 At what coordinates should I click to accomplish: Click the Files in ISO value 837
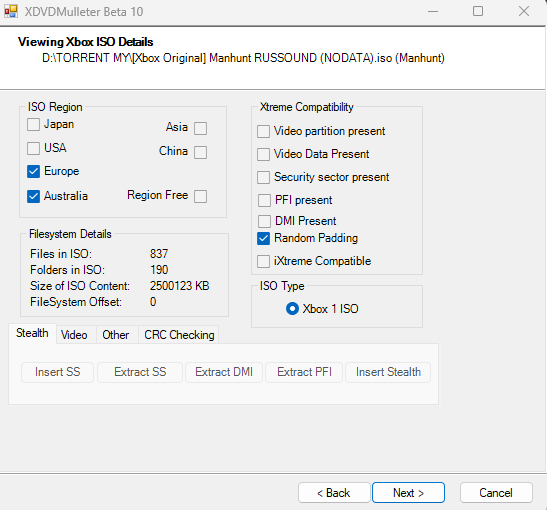[x=159, y=254]
